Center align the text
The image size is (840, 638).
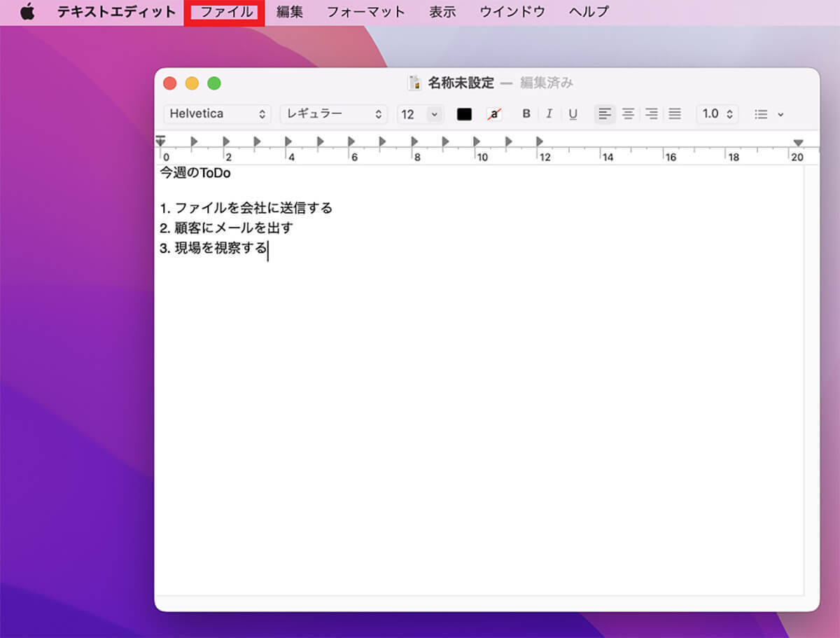[629, 113]
